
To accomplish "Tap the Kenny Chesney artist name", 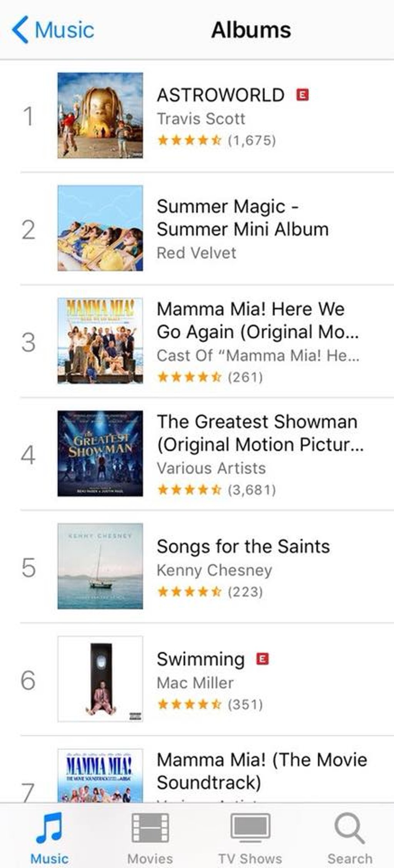I will [214, 570].
